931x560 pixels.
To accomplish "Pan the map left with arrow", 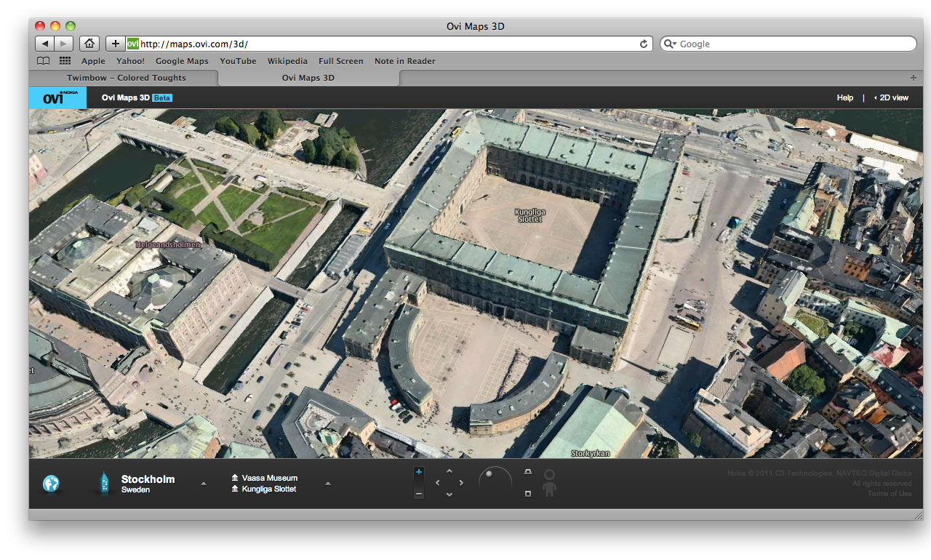I will (x=437, y=483).
